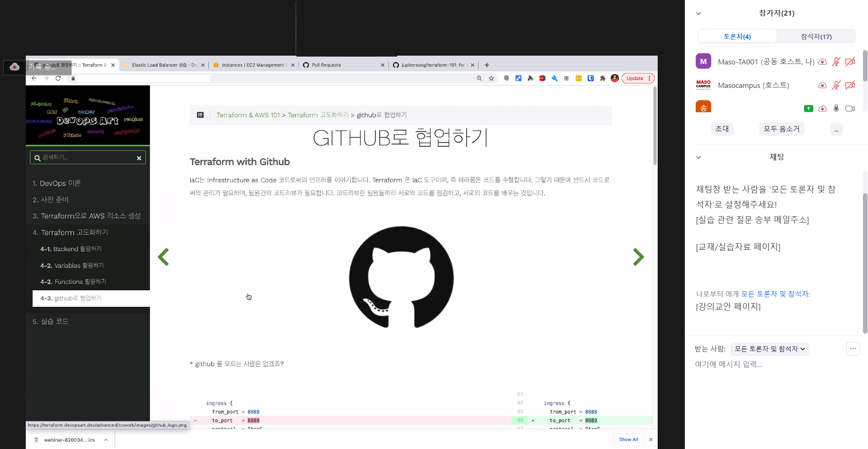Bookmark page with star icon
The width and height of the screenshot is (868, 449).
492,78
